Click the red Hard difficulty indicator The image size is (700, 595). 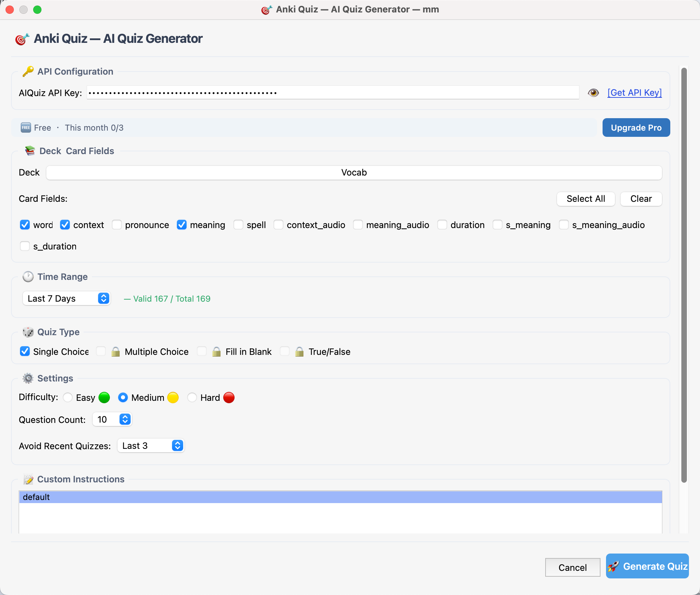pos(229,398)
